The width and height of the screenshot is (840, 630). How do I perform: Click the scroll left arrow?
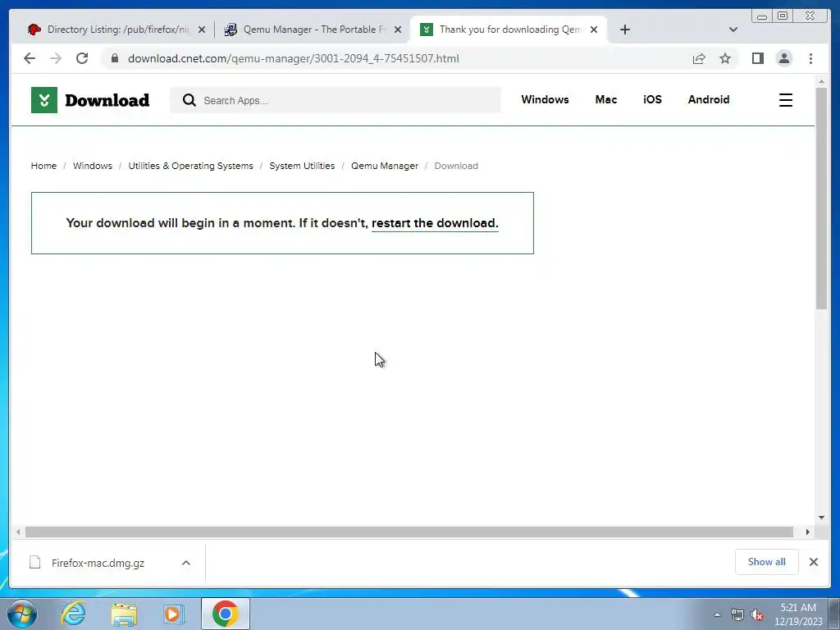click(18, 532)
